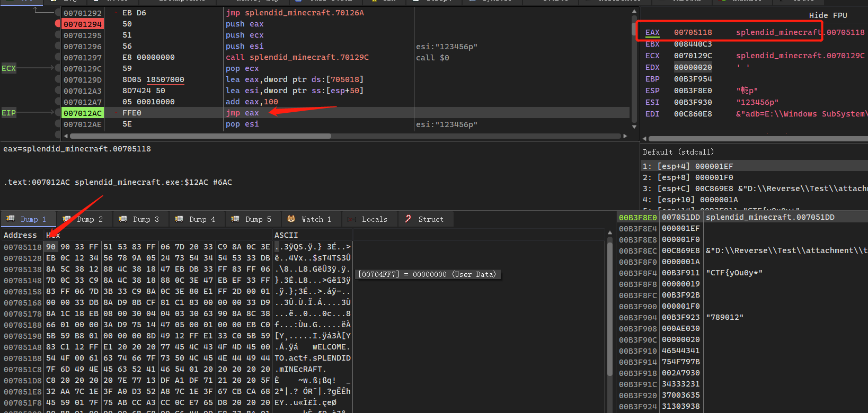Select the 'add eax,100' instruction

pos(252,102)
